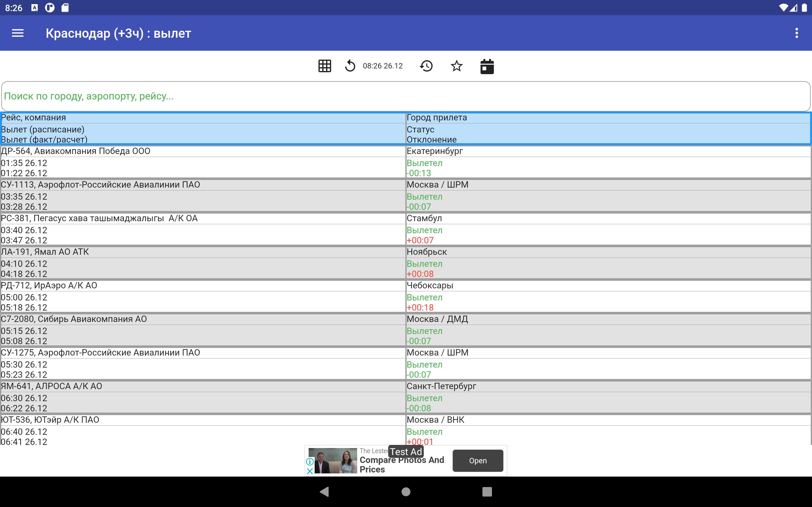Tap the Android recent apps button
Image resolution: width=812 pixels, height=507 pixels.
click(x=487, y=492)
